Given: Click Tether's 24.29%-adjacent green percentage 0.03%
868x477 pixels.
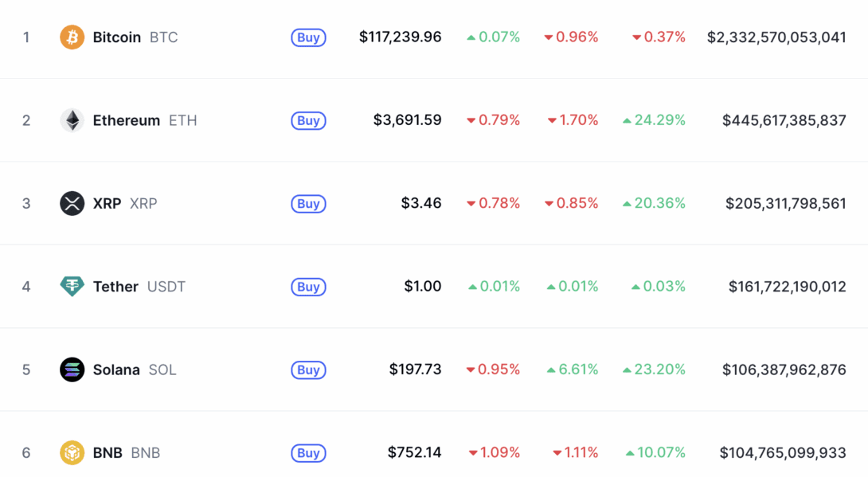Looking at the screenshot, I should point(664,286).
